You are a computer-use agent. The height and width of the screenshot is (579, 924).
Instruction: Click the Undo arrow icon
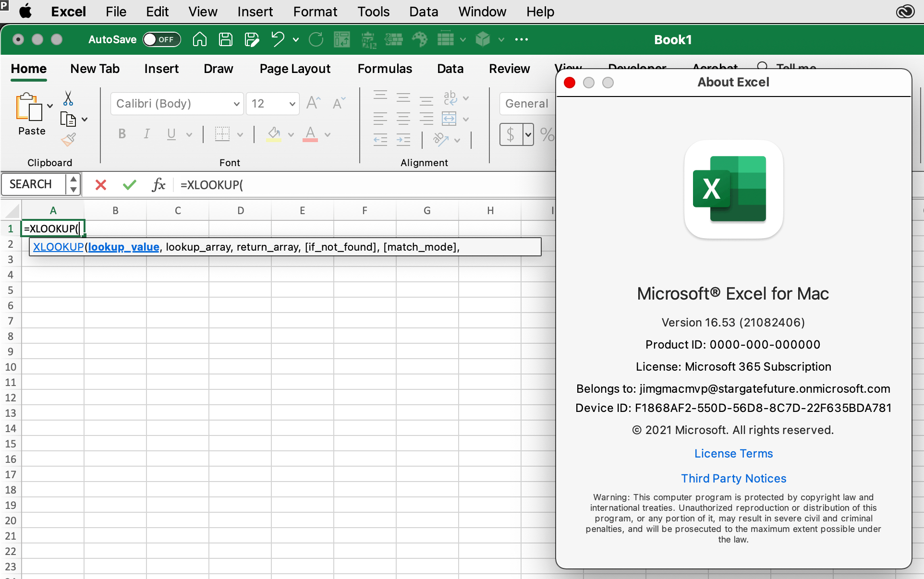[278, 39]
